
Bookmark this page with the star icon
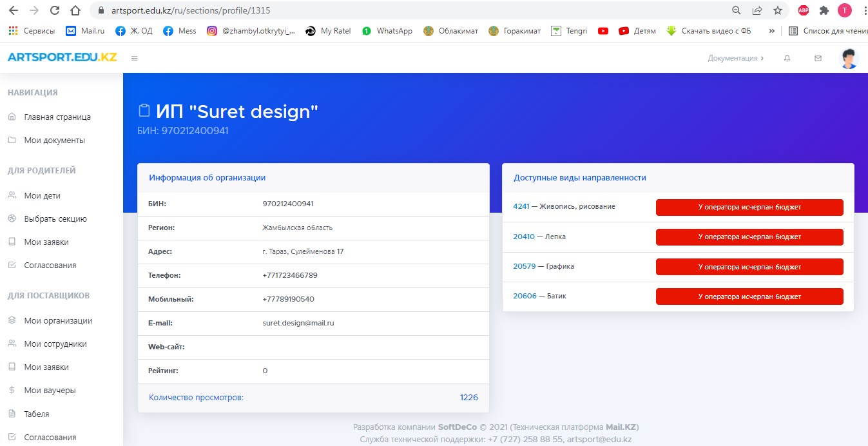(x=777, y=11)
